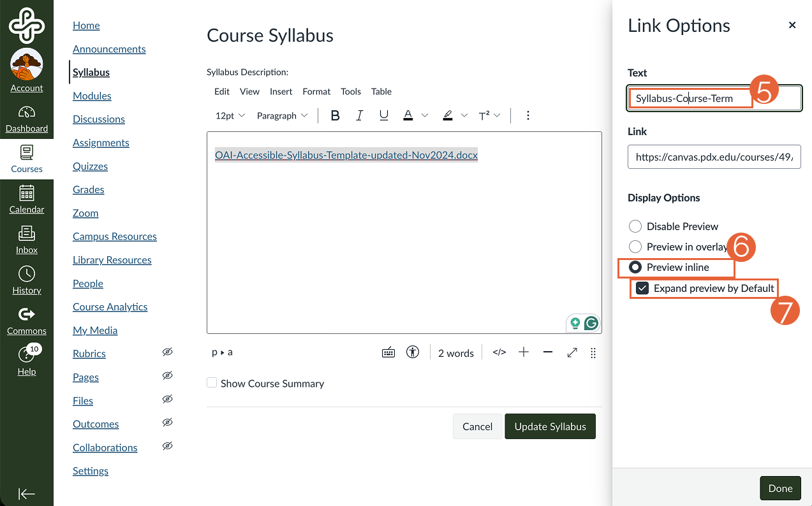Click the Update Syllabus button
Image resolution: width=812 pixels, height=506 pixels.
coord(550,426)
